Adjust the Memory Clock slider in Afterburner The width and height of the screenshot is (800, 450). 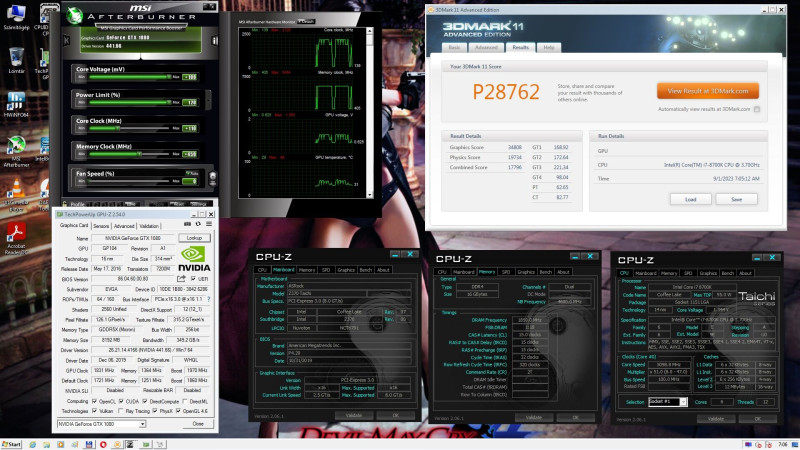pos(131,154)
